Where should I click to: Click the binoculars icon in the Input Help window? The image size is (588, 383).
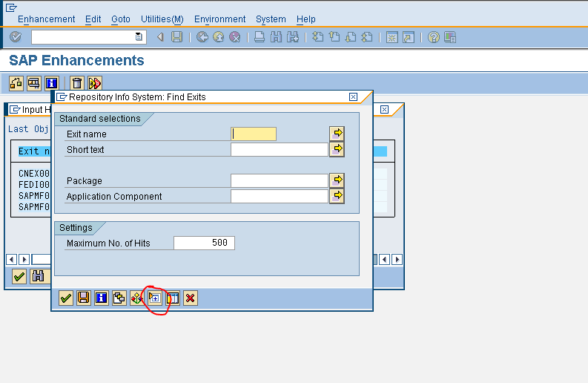[x=38, y=277]
